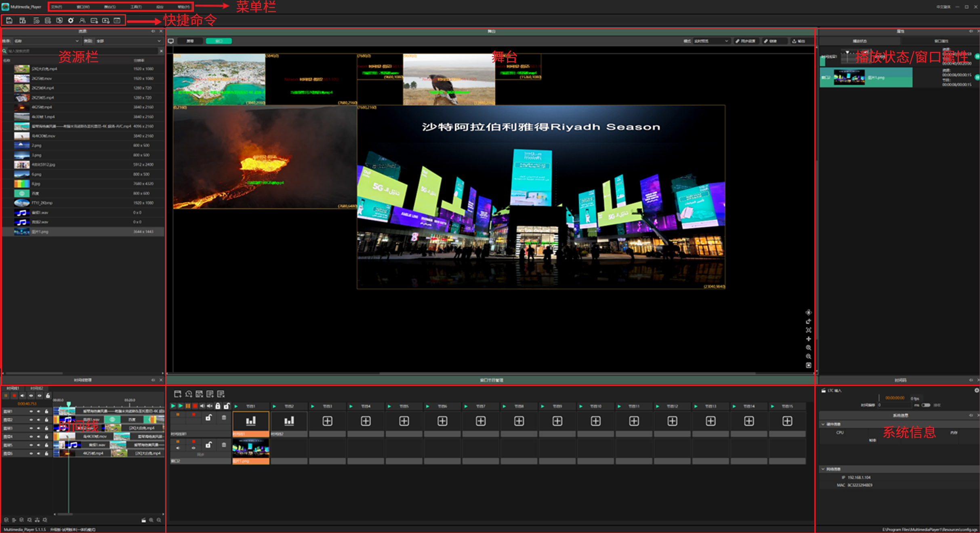The image size is (980, 533).
Task: Click the trash icon in first program row
Action: [224, 418]
